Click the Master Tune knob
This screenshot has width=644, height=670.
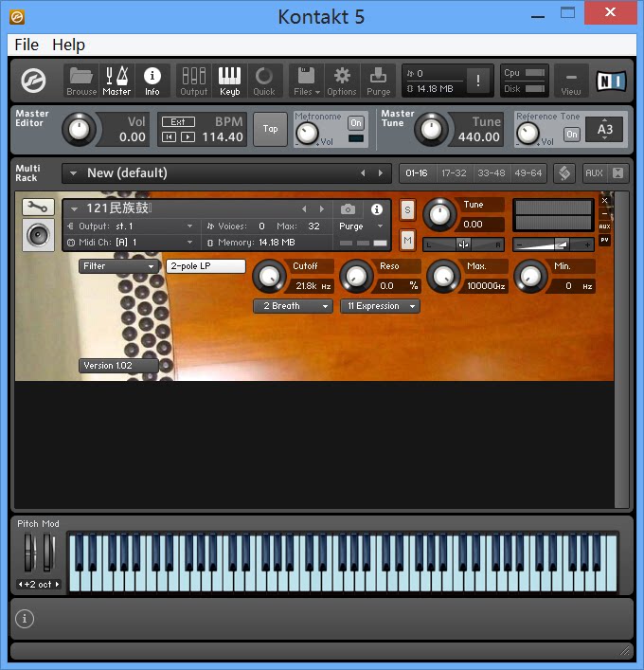[431, 129]
